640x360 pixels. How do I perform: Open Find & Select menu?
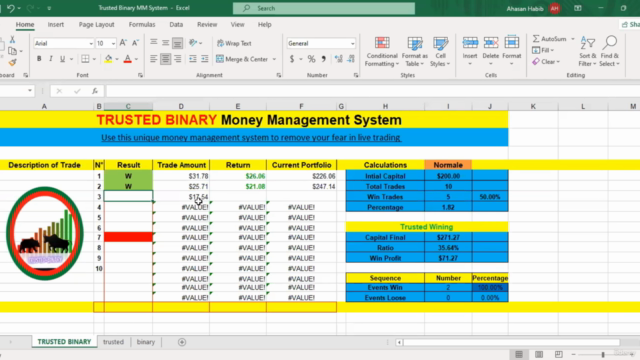pos(609,51)
